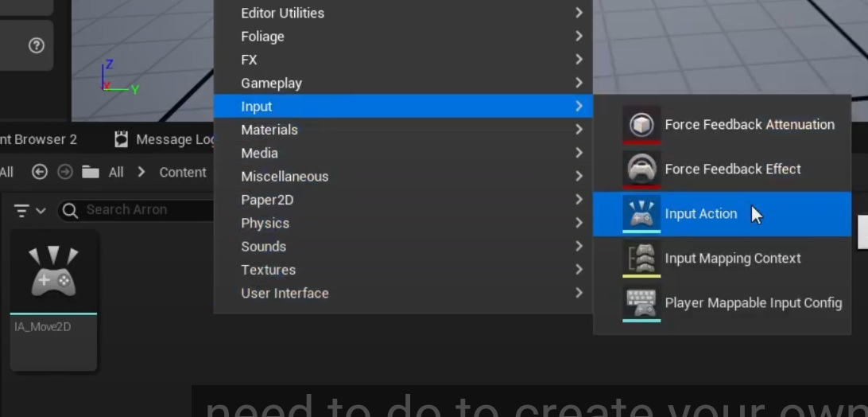Open the Textures submenu
Viewport: 868px width, 417px height.
(403, 270)
